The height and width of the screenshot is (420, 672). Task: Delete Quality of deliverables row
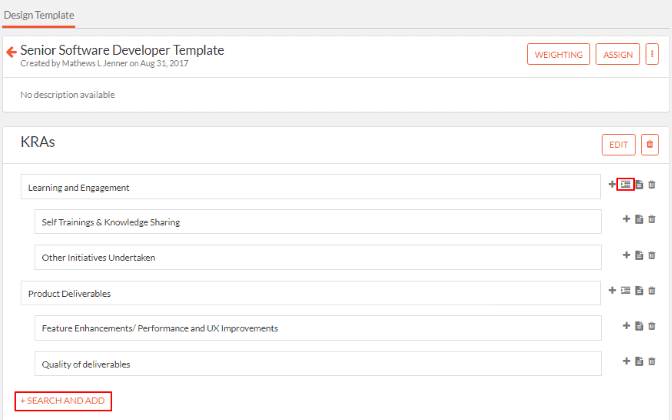point(652,361)
